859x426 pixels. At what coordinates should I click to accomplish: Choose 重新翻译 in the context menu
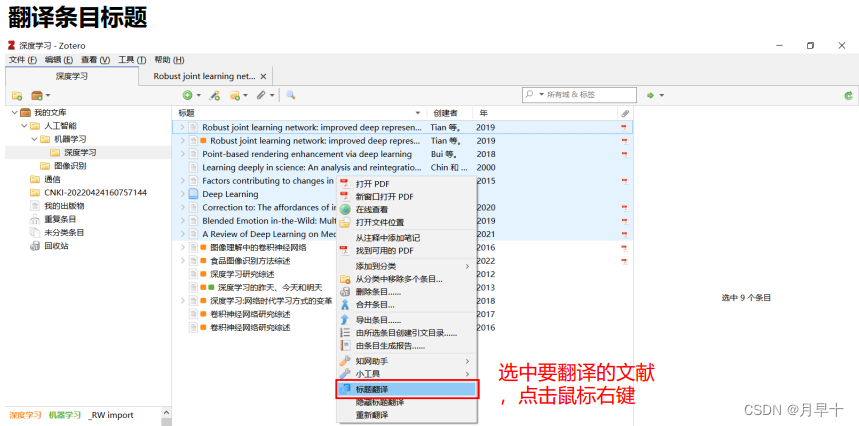click(406, 415)
